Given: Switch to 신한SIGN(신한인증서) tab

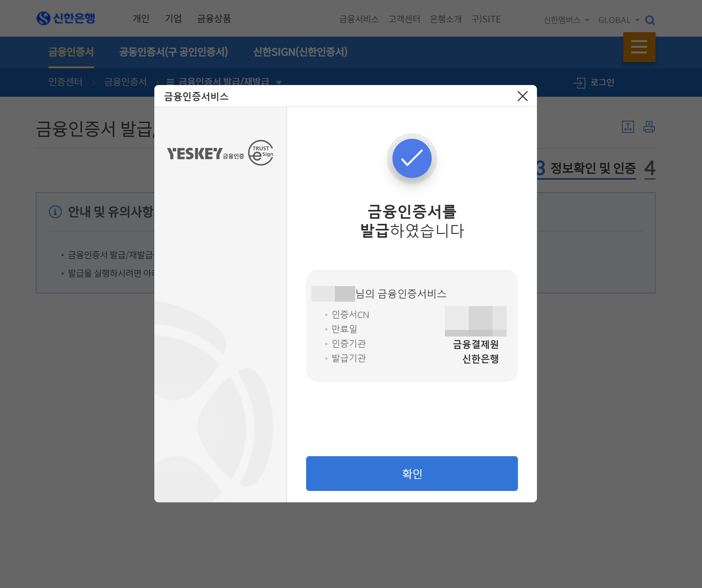Looking at the screenshot, I should pyautogui.click(x=300, y=52).
